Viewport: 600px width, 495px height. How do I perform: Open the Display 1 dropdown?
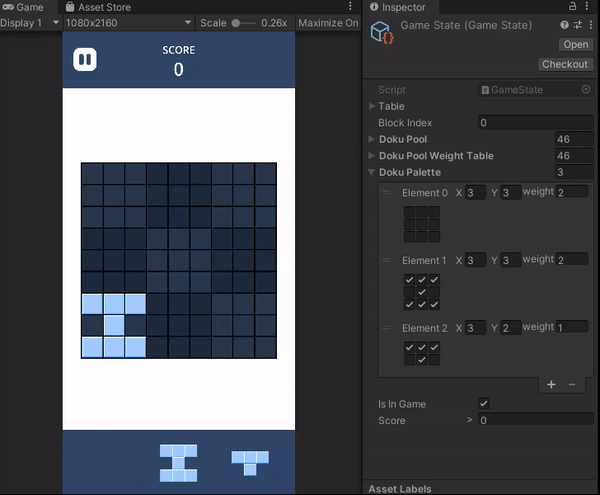[30, 23]
